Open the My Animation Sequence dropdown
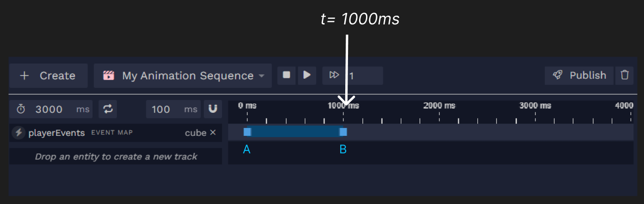The image size is (644, 204). (183, 76)
